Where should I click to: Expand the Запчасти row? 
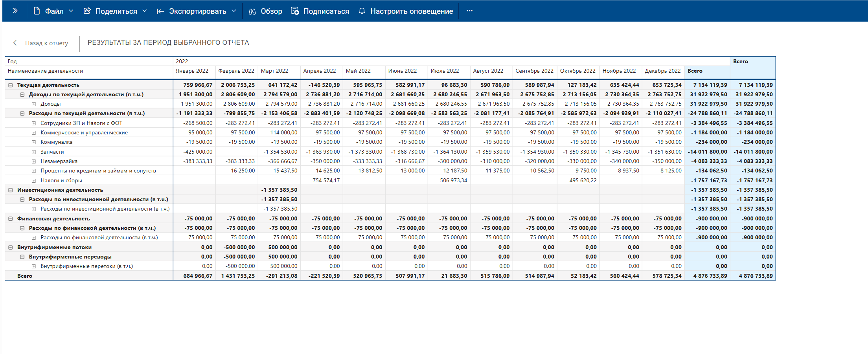coord(34,152)
